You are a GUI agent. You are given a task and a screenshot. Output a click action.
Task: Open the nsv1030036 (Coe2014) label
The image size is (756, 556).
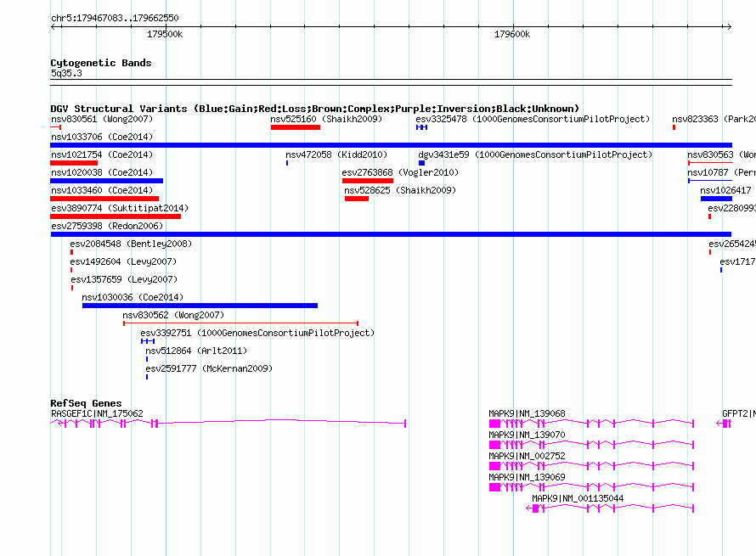pos(133,297)
